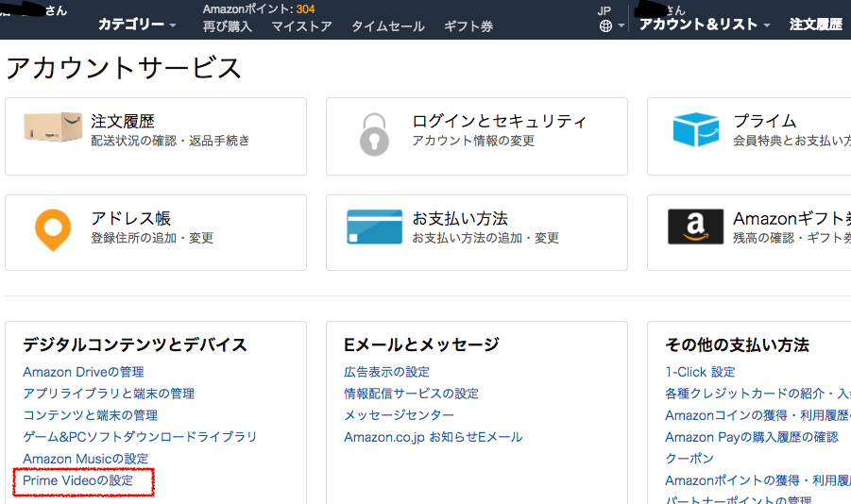
Task: Click お支払い方法の追加・変更 subtitle text
Action: click(x=485, y=238)
